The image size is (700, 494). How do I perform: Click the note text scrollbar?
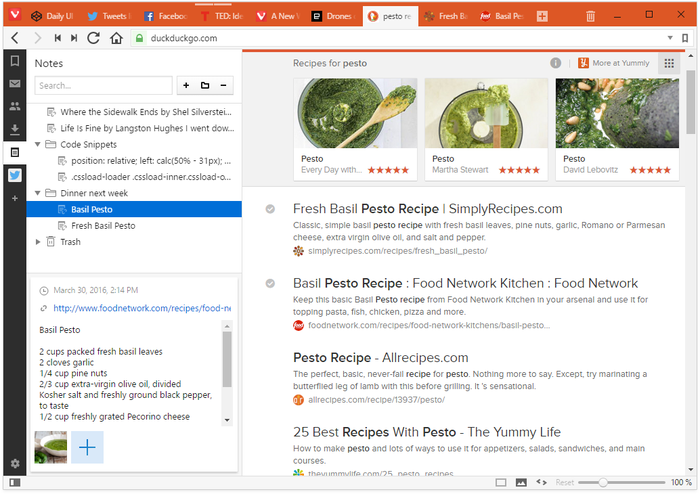(227, 360)
